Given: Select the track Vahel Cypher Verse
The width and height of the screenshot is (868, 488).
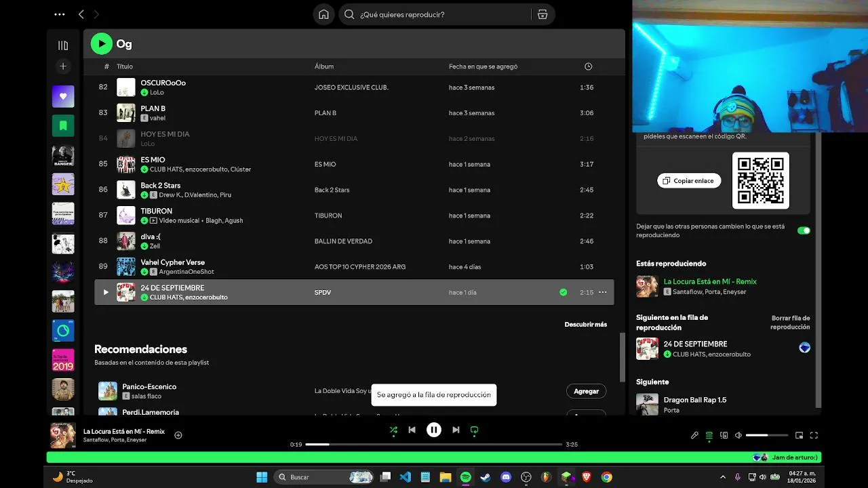Looking at the screenshot, I should click(x=173, y=262).
